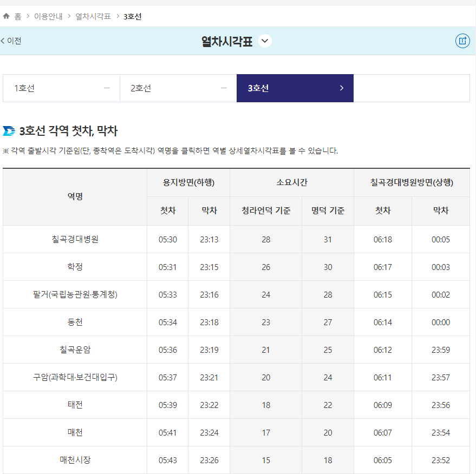Open 열차시각표 breadcrumb link
The image size is (476, 474).
point(93,16)
